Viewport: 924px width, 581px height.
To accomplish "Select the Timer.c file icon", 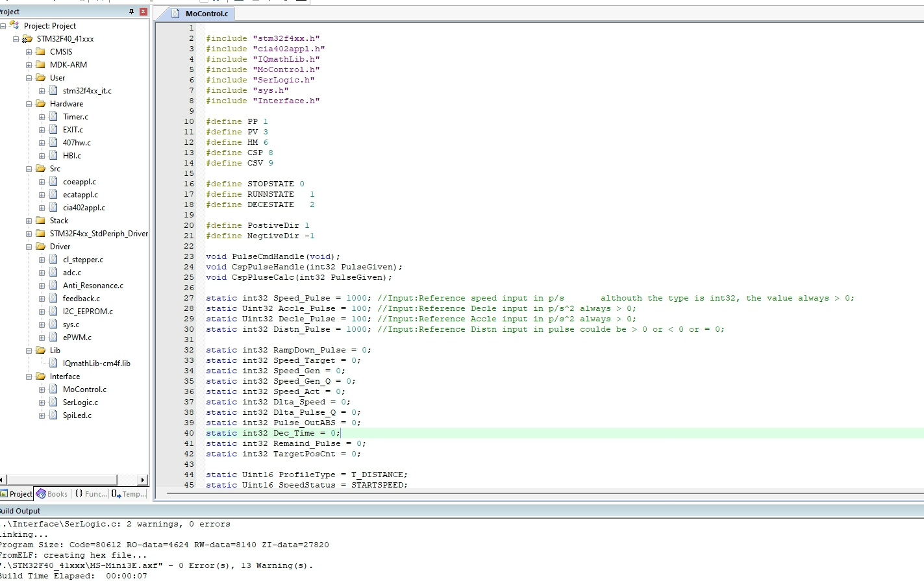I will pos(54,117).
